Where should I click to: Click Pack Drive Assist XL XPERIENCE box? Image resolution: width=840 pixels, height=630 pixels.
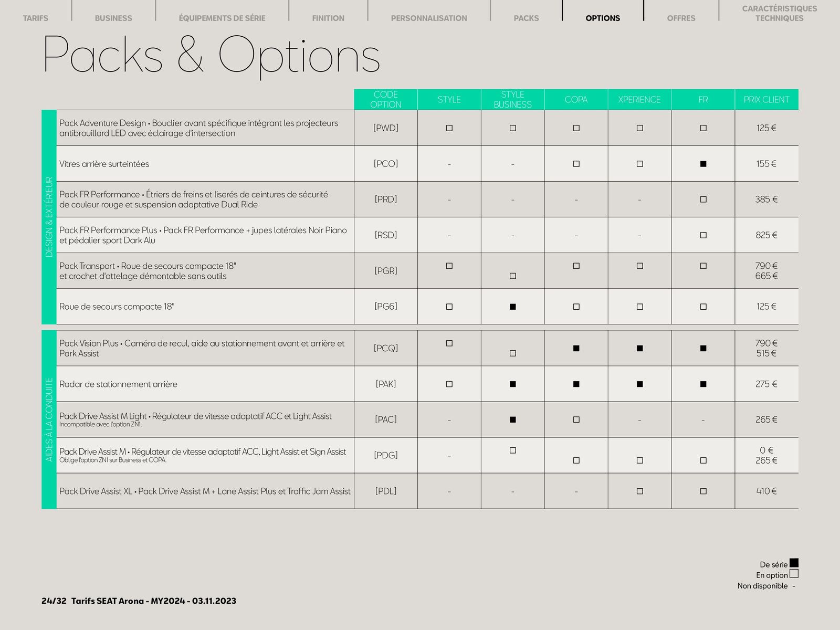pyautogui.click(x=639, y=491)
